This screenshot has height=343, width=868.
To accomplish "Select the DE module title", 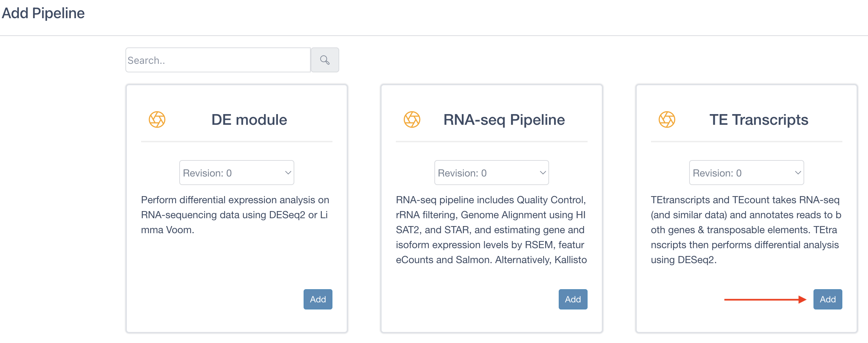I will pos(249,120).
